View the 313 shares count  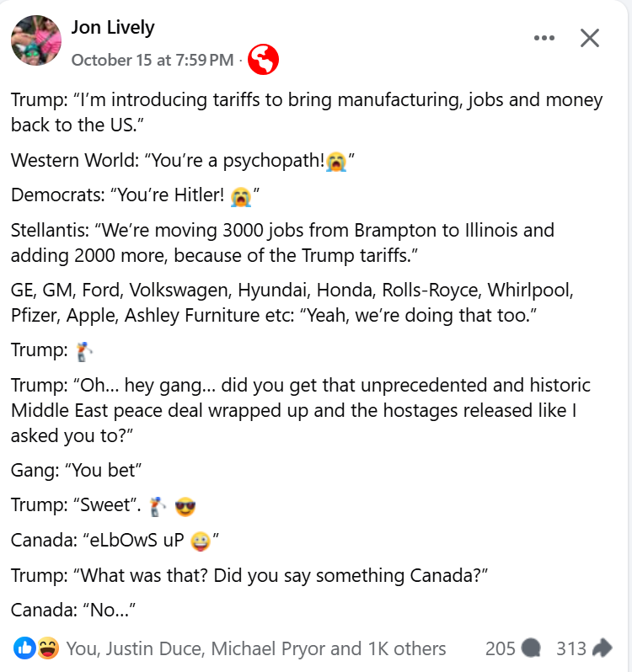571,648
